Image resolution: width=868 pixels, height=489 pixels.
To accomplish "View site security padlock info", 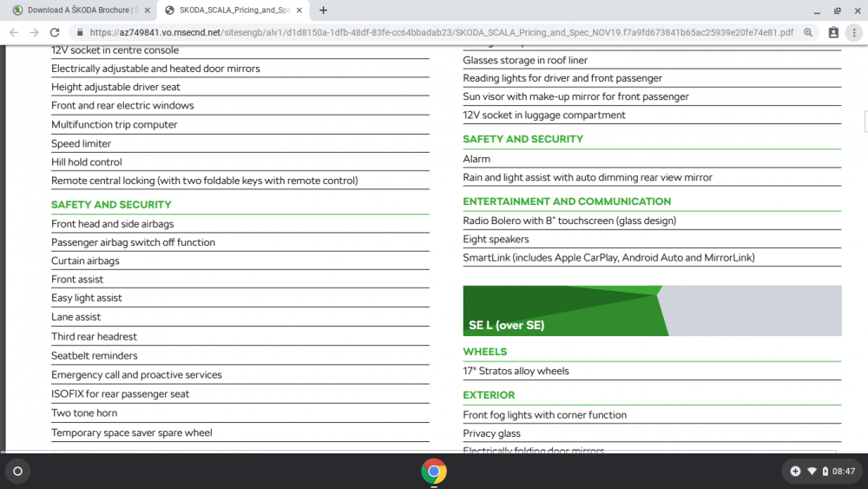I will coord(80,33).
